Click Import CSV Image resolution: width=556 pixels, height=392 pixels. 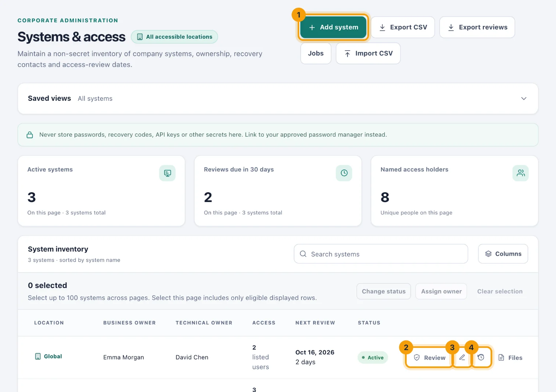tap(368, 53)
